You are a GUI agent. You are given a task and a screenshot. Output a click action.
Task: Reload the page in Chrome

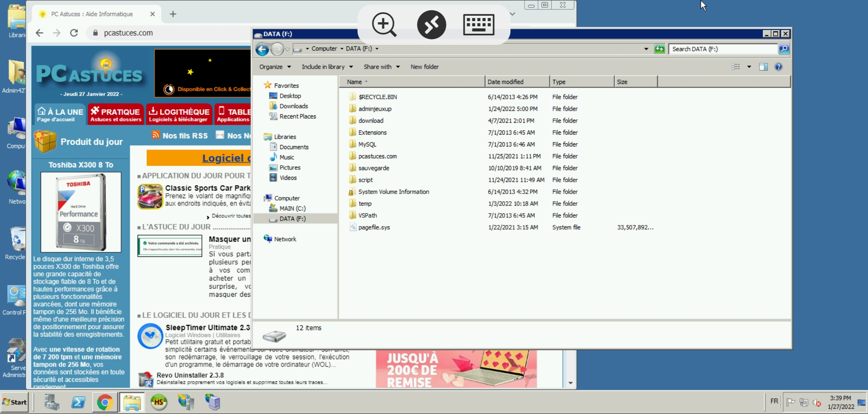click(x=74, y=33)
